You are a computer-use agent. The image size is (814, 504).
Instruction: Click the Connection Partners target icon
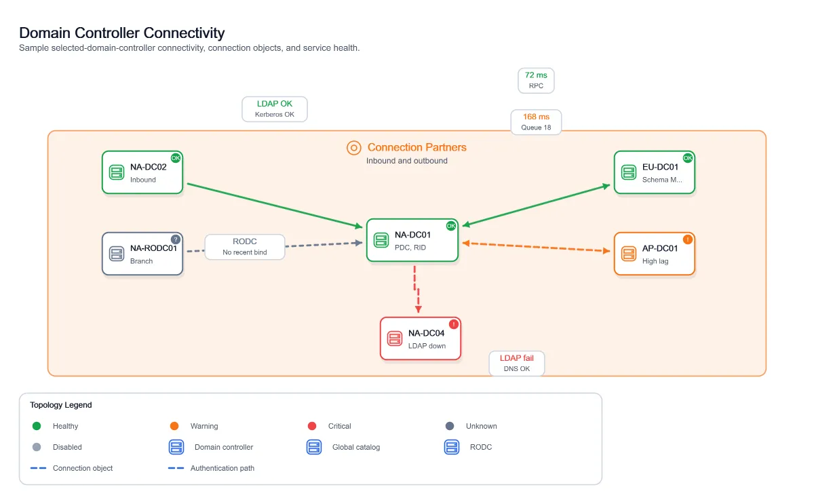click(353, 148)
